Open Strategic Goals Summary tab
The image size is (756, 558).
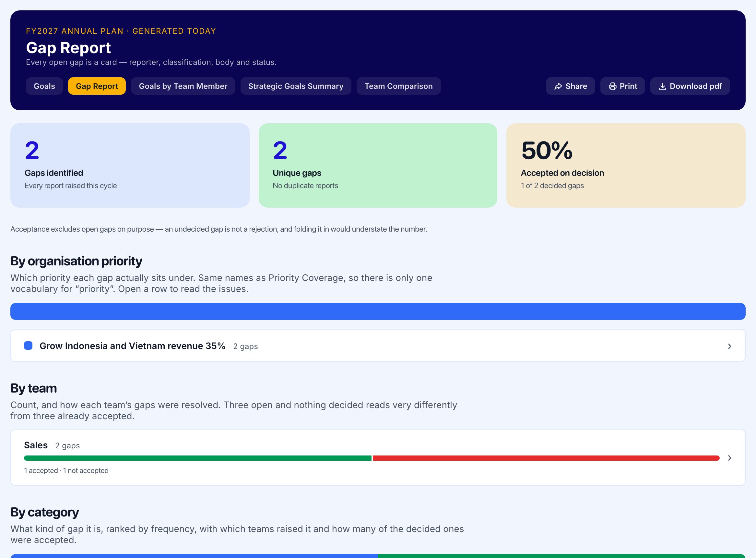296,86
